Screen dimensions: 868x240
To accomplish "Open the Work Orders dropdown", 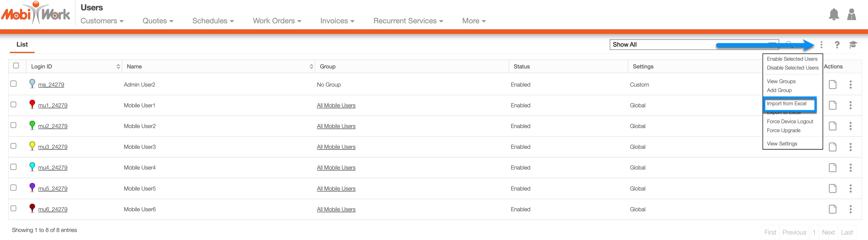I will [x=277, y=21].
